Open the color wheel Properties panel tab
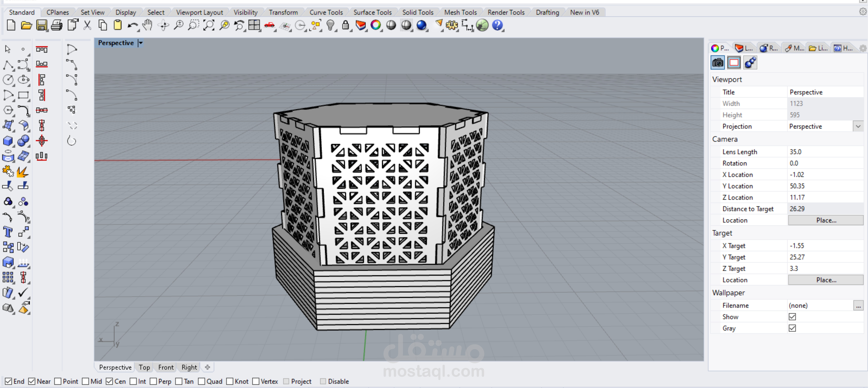The image size is (868, 388). pyautogui.click(x=720, y=48)
